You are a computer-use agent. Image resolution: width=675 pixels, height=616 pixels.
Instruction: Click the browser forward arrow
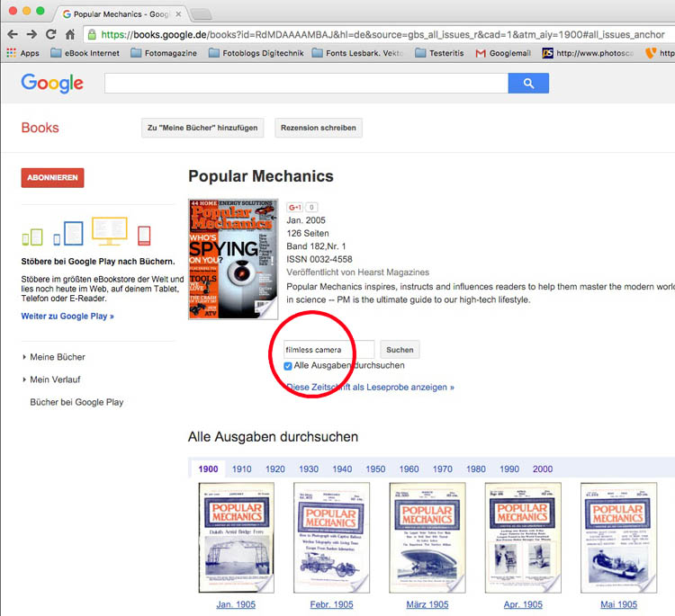coord(31,34)
